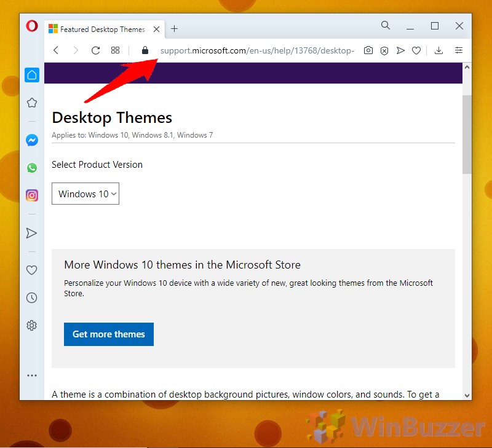
Task: Reload the current page
Action: pyautogui.click(x=95, y=50)
